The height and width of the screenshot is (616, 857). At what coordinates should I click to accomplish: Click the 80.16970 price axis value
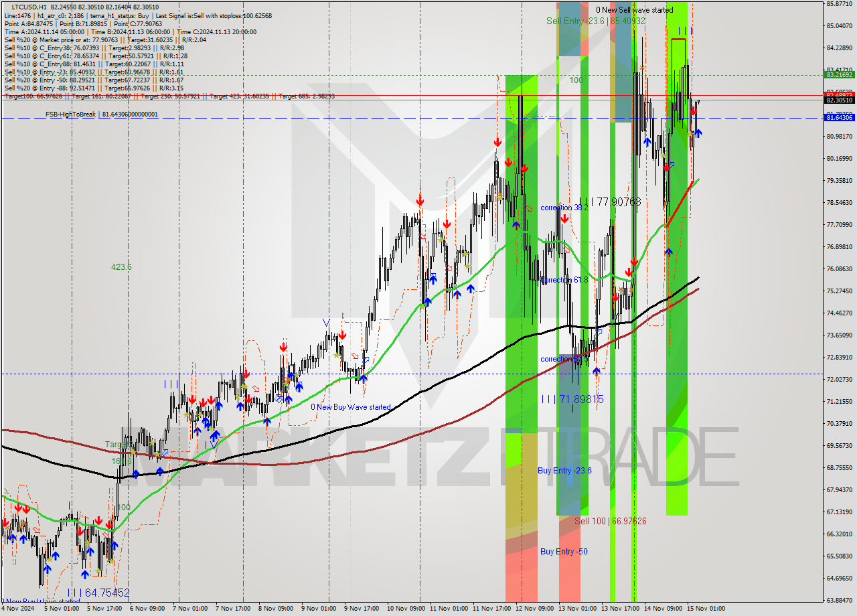click(840, 158)
